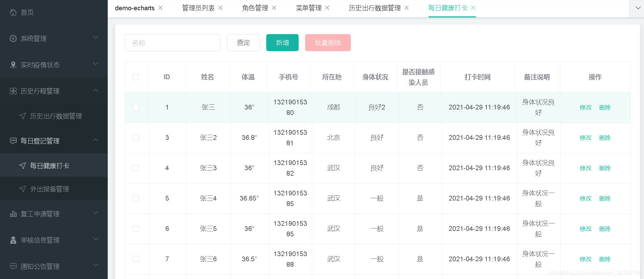Image resolution: width=644 pixels, height=279 pixels.
Task: Click 修改 for the 张三2 row
Action: tap(586, 138)
